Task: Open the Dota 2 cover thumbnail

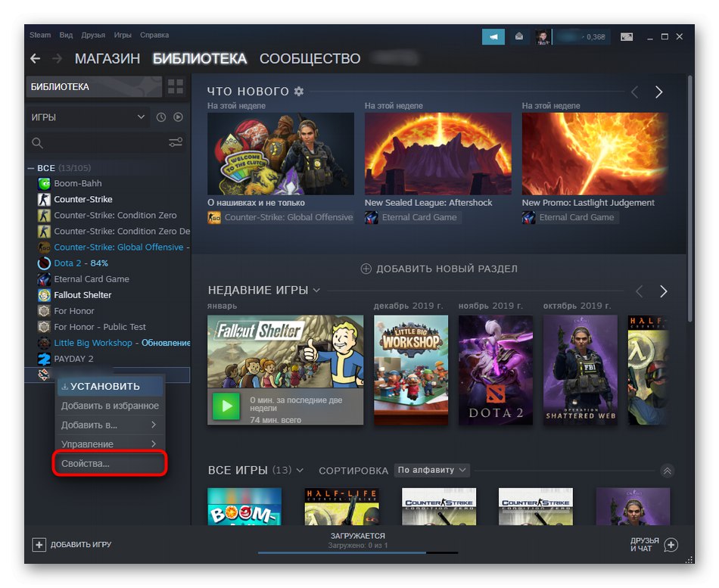Action: [496, 370]
